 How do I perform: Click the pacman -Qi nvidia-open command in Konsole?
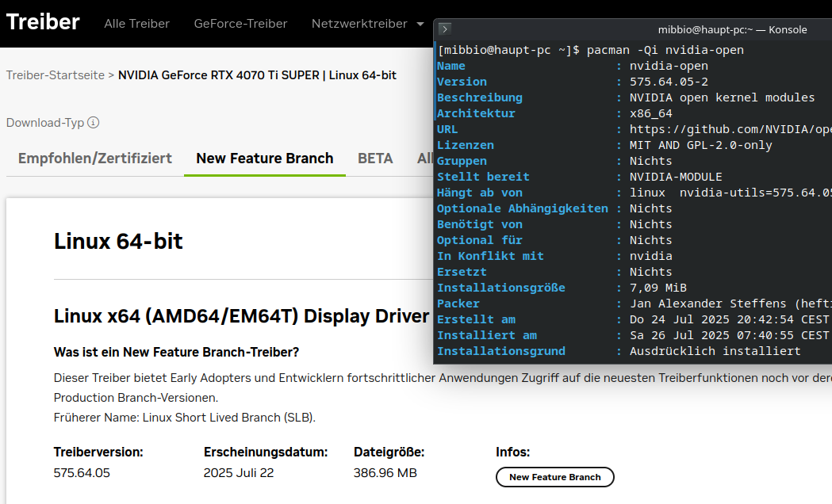(x=665, y=50)
